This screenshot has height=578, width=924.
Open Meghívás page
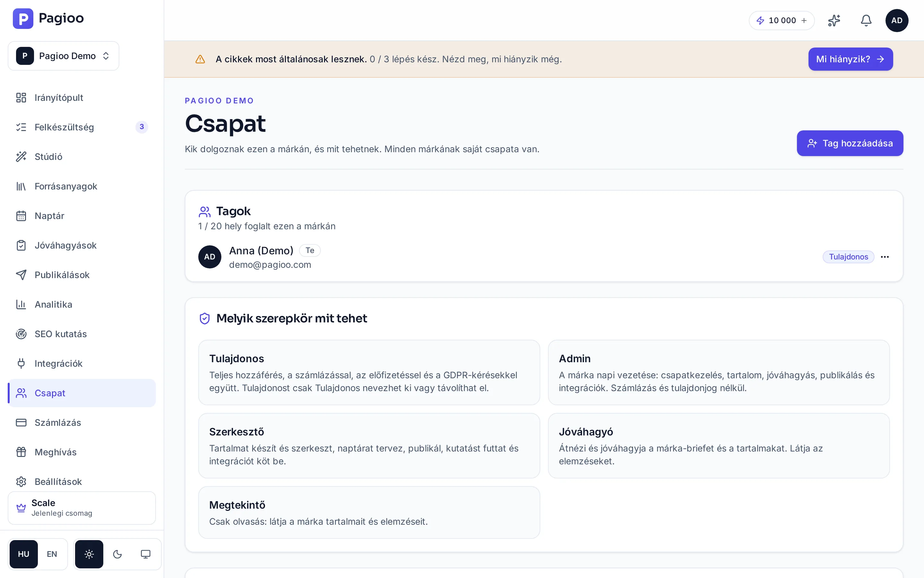[82, 452]
